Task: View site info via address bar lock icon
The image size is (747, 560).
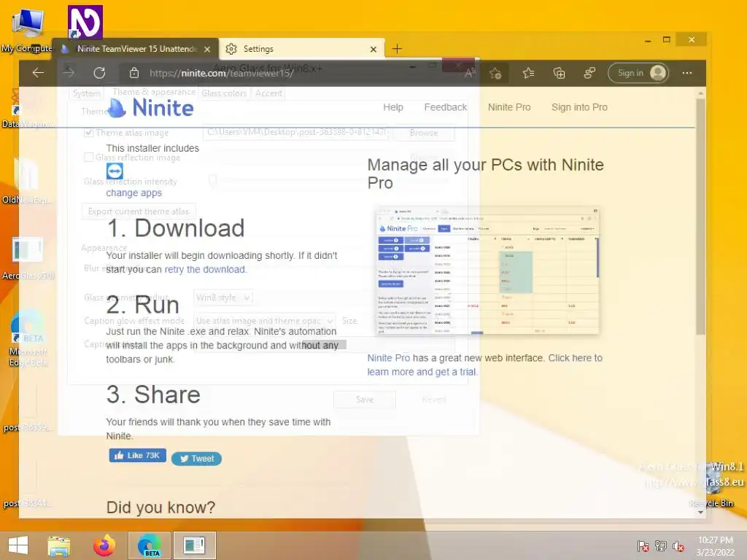Action: pyautogui.click(x=134, y=73)
